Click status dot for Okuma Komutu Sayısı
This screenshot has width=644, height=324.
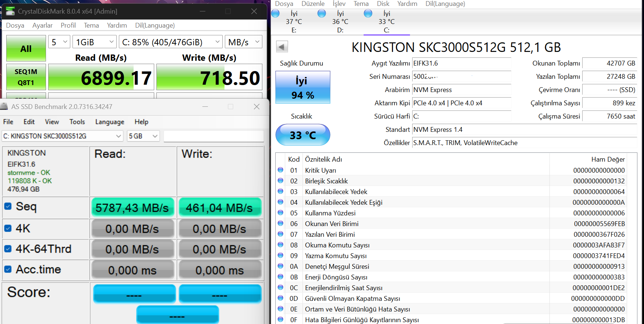tap(280, 245)
